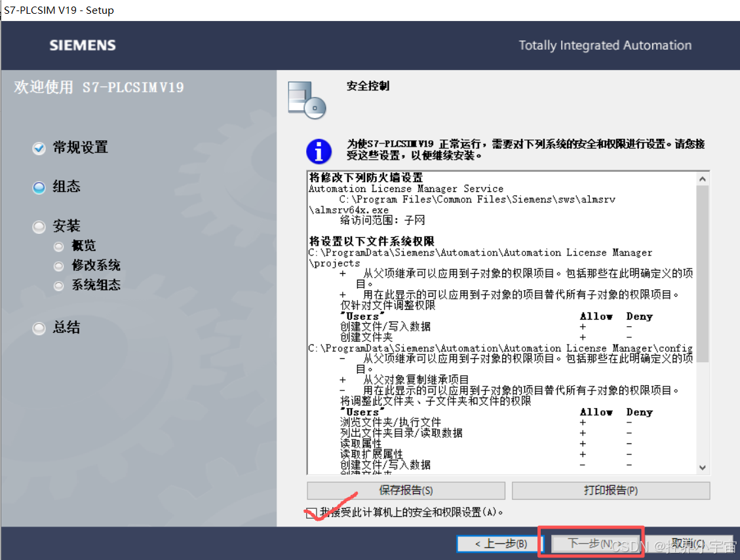Click the 总结 step indicator
This screenshot has height=560, width=740.
tap(39, 328)
